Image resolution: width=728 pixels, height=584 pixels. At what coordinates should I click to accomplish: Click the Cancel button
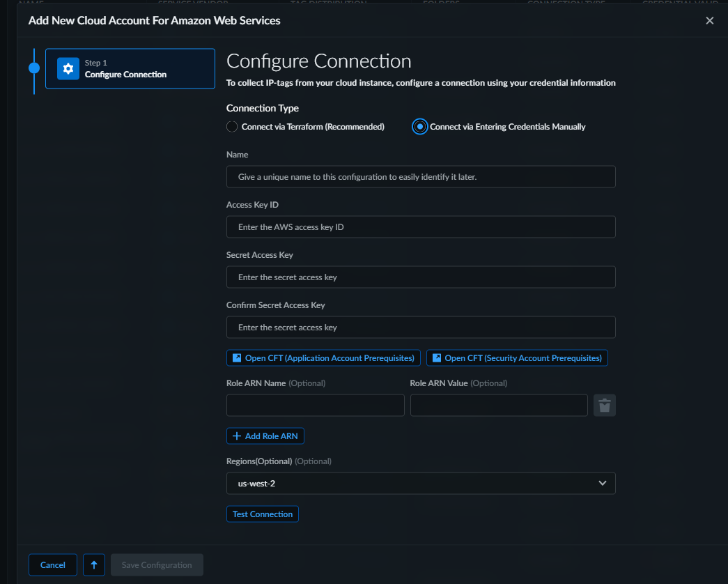[x=53, y=565]
